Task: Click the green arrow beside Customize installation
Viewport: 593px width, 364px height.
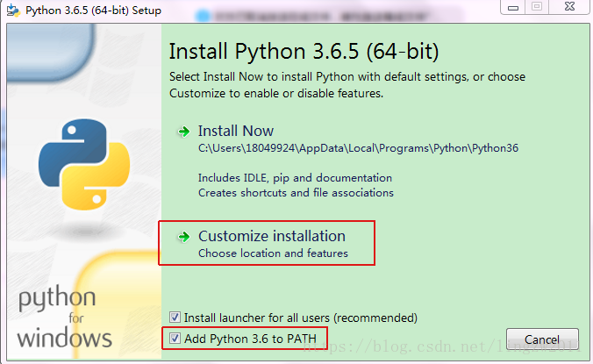Action: pyautogui.click(x=184, y=237)
